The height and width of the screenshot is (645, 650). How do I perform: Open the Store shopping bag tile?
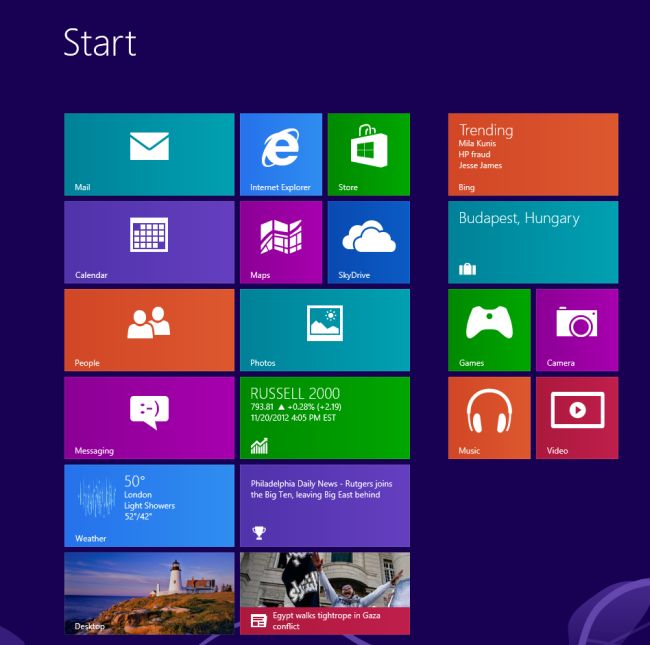coord(369,154)
